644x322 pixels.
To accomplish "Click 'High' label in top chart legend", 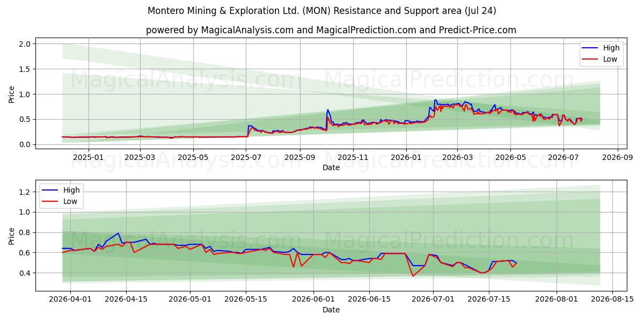I will point(611,48).
